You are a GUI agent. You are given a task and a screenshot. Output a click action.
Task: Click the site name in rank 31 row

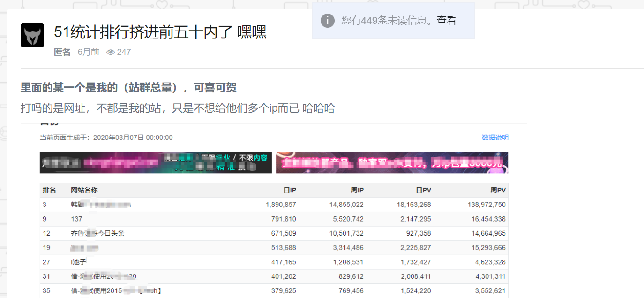(x=104, y=276)
